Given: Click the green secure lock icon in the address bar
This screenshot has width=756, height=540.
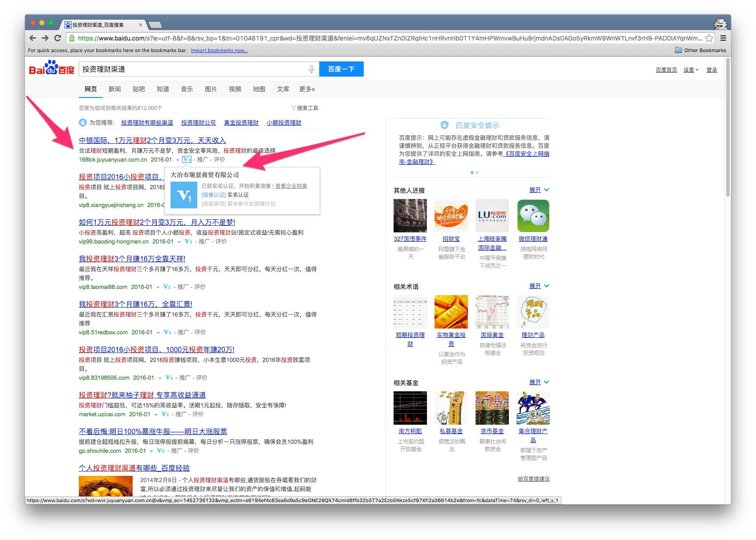Looking at the screenshot, I should (x=72, y=38).
